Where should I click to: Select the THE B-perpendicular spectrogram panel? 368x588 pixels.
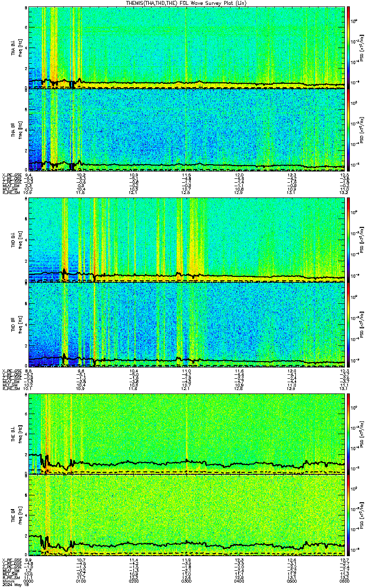tap(186, 434)
